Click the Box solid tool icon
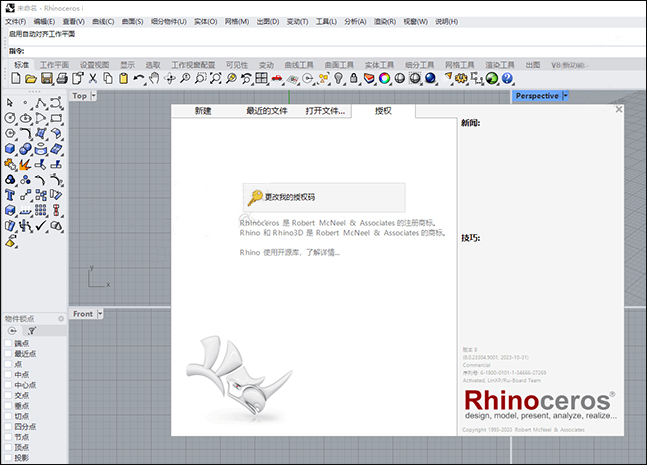This screenshot has height=465, width=647. tap(10, 148)
